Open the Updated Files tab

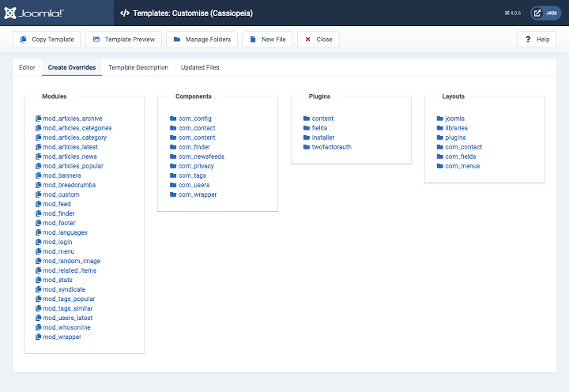200,68
